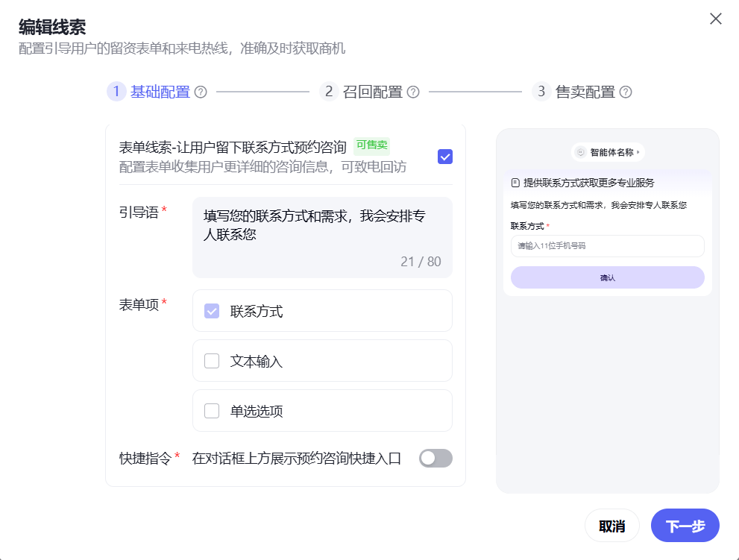Click the 取消 button
The image size is (739, 560).
click(611, 526)
